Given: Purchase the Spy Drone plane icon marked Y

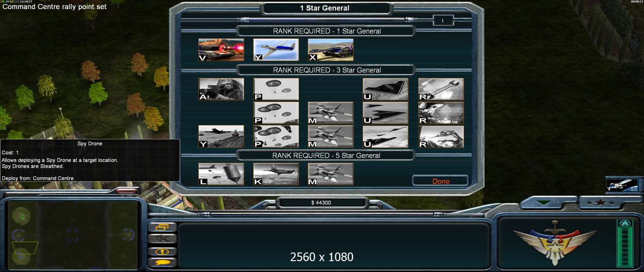Looking at the screenshot, I should point(276,50).
